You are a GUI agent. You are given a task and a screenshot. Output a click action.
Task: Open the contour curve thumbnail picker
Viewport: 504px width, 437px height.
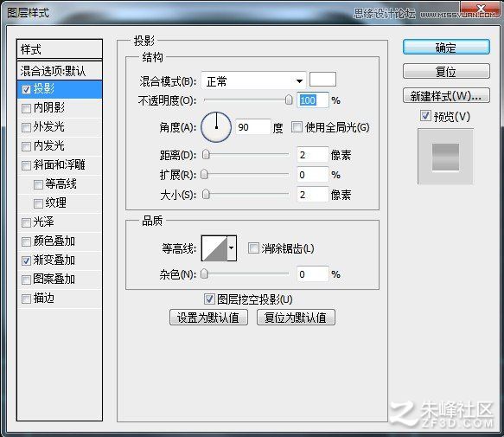point(214,248)
